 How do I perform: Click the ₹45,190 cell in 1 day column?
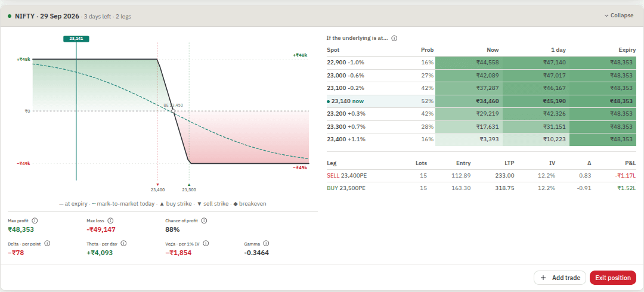[x=536, y=101]
